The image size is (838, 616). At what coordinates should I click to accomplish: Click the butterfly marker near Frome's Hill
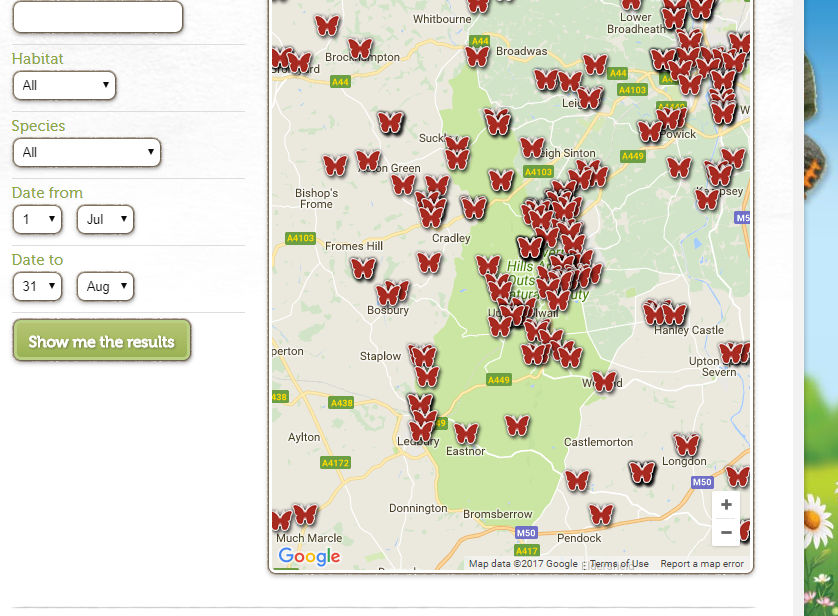(x=363, y=268)
